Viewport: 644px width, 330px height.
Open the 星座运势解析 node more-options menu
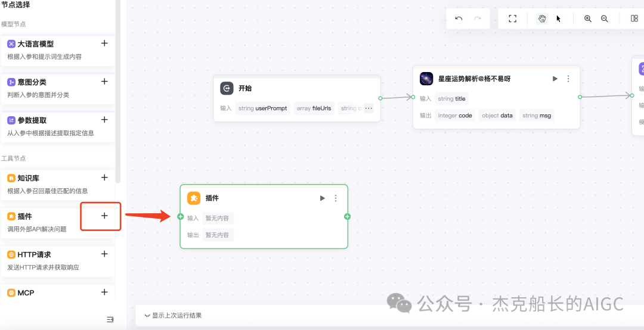pos(568,79)
